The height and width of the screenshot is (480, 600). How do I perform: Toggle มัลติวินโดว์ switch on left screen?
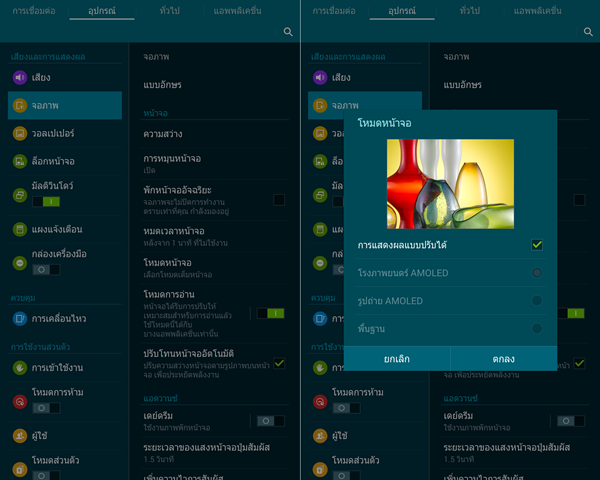(46, 201)
